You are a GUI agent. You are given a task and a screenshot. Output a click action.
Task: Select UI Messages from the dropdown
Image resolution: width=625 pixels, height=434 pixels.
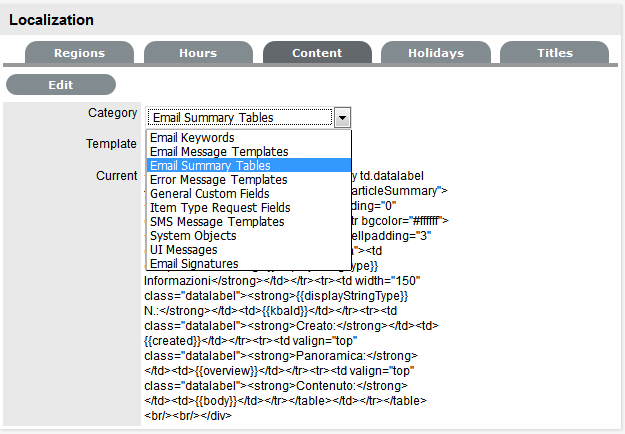[x=184, y=250]
